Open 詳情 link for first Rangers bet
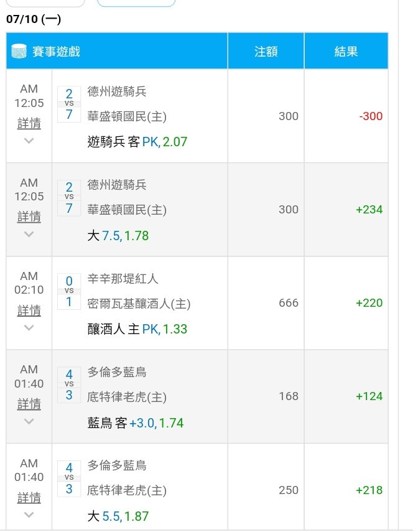Image resolution: width=413 pixels, height=532 pixels. (29, 123)
